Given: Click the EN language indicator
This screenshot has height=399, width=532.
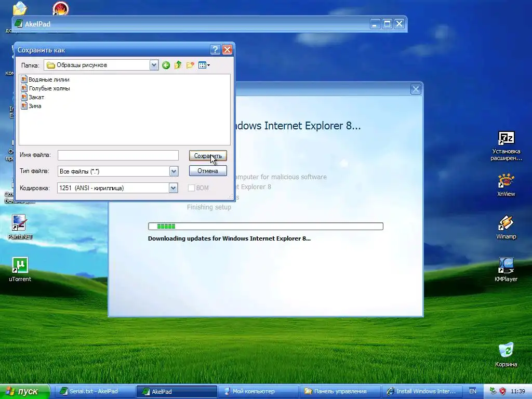Looking at the screenshot, I should [473, 391].
